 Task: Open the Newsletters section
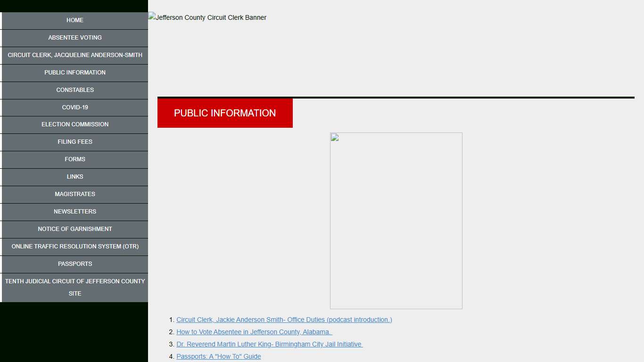[x=75, y=212]
